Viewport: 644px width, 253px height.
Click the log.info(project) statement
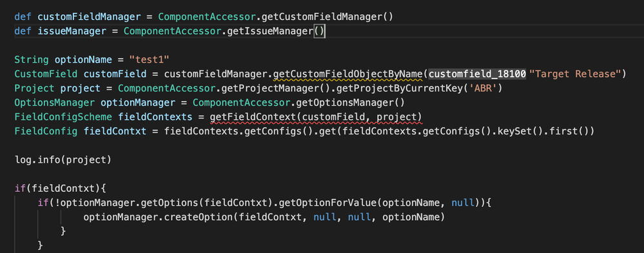[x=63, y=160]
